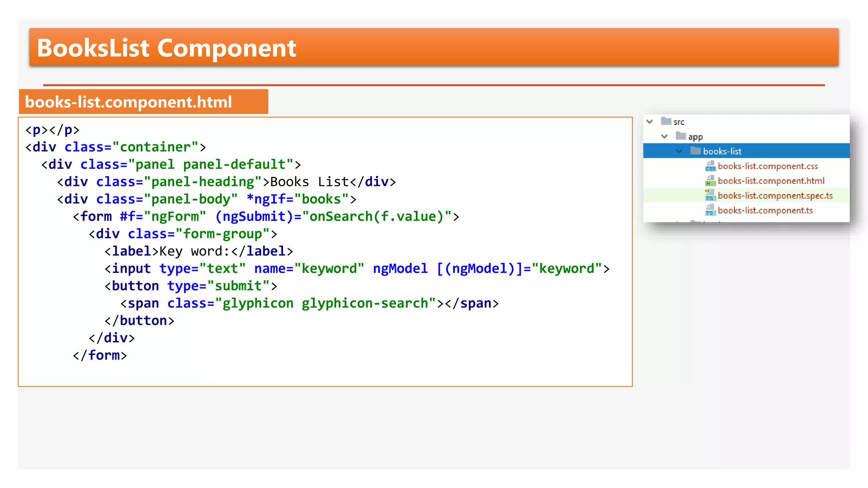Open books-list.component.spec.ts file
The height and width of the screenshot is (488, 868).
click(775, 196)
